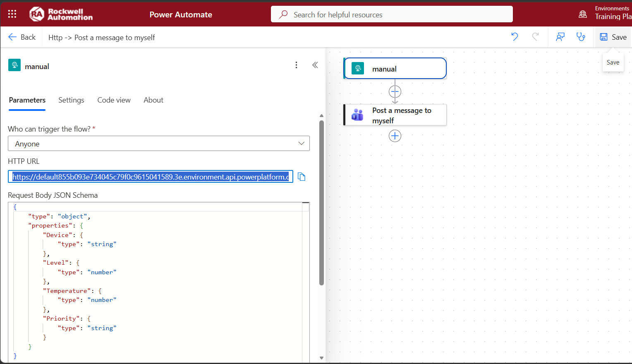Click the panel vertical scrollbar thumb

coord(321,203)
